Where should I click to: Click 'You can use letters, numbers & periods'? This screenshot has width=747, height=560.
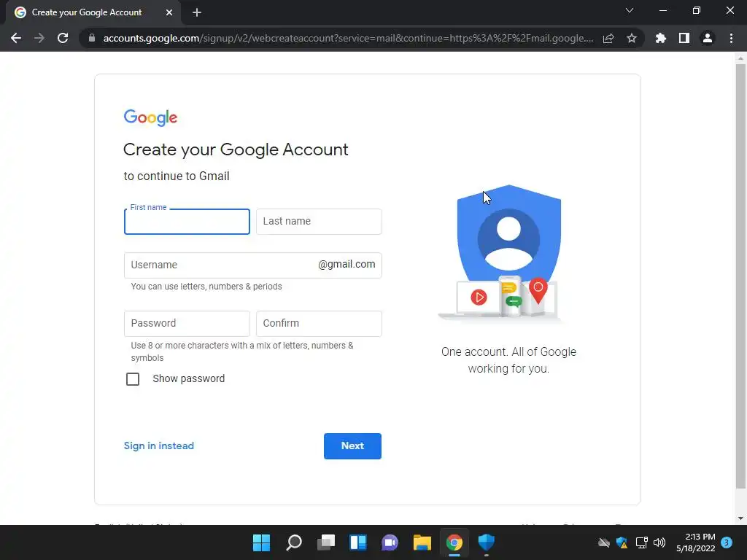(206, 286)
